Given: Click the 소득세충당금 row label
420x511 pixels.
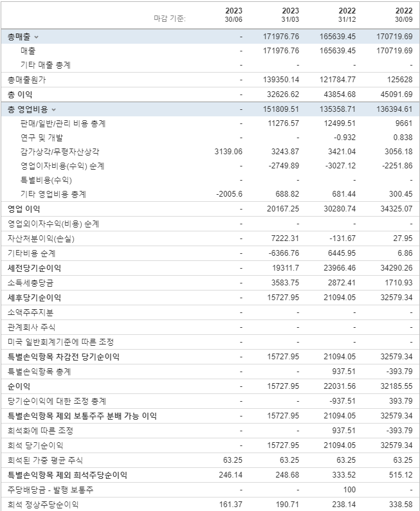Looking at the screenshot, I should (30, 283).
